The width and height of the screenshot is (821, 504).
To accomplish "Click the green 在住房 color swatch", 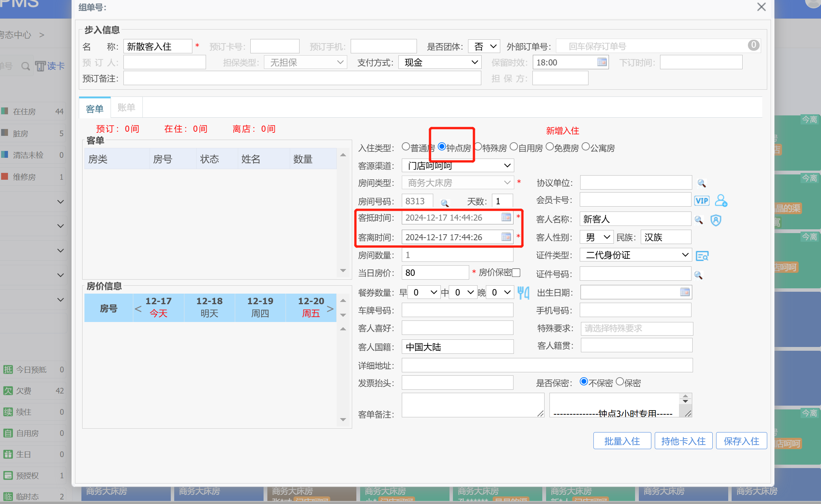I will coord(5,111).
